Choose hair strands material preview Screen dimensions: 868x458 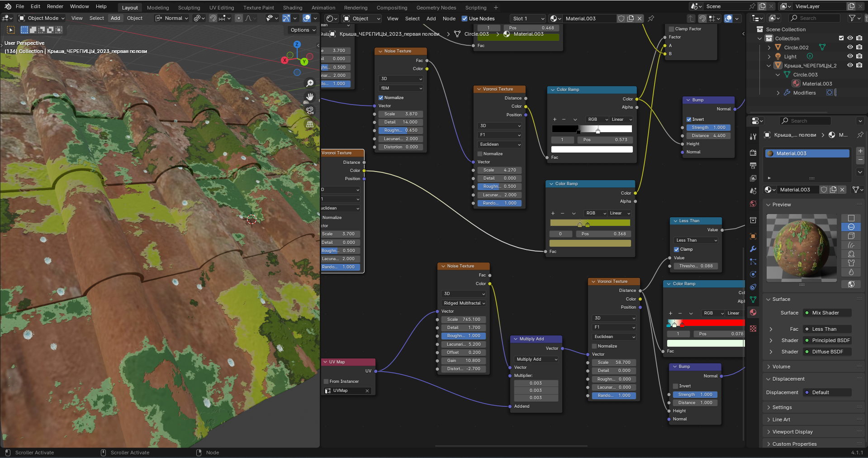851,245
